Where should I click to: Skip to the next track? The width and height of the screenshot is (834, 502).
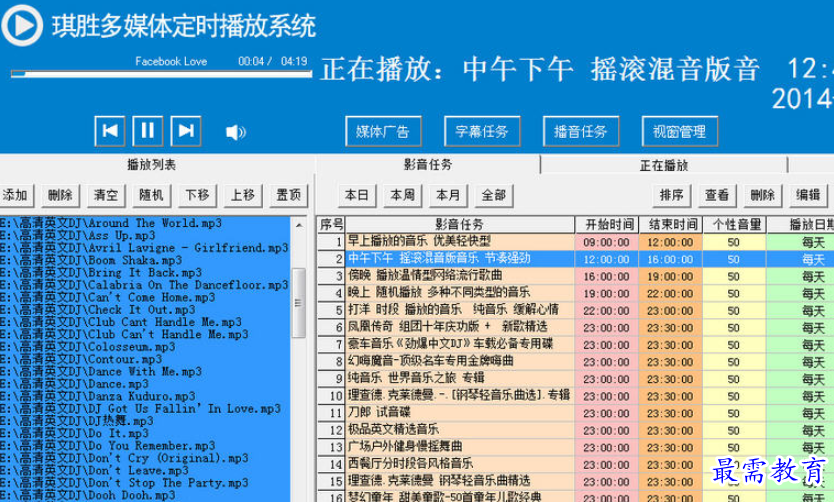[x=186, y=131]
